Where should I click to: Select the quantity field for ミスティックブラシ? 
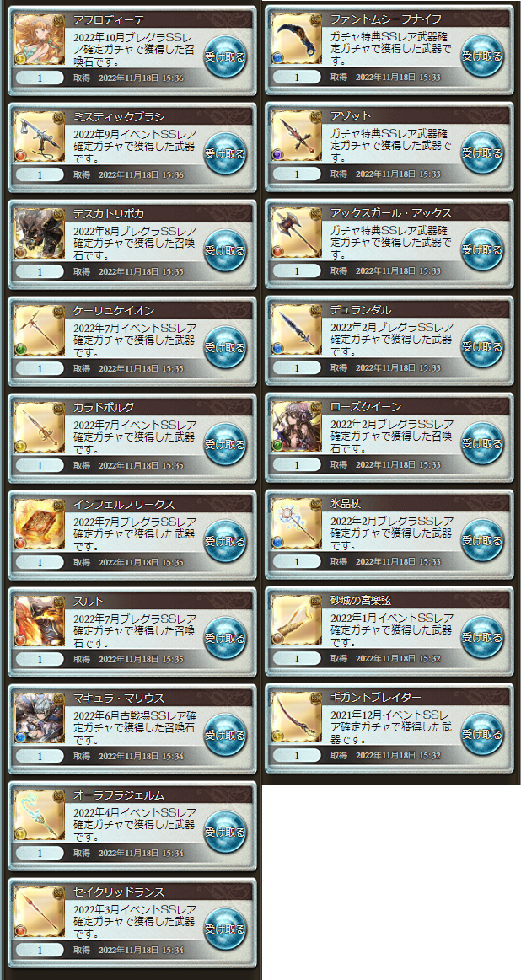pos(40,174)
